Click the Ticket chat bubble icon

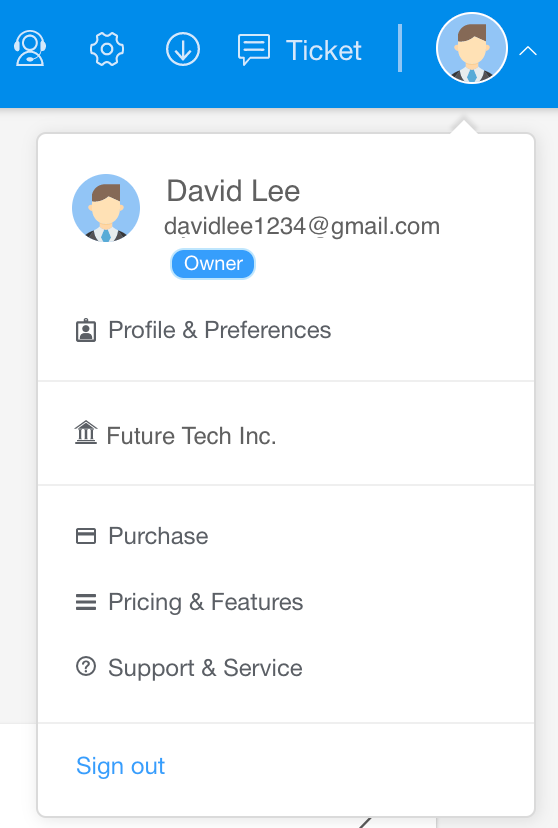coord(254,50)
